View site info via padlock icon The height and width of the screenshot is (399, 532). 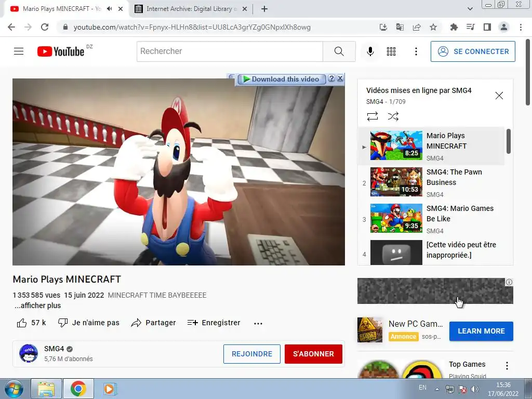coord(65,27)
